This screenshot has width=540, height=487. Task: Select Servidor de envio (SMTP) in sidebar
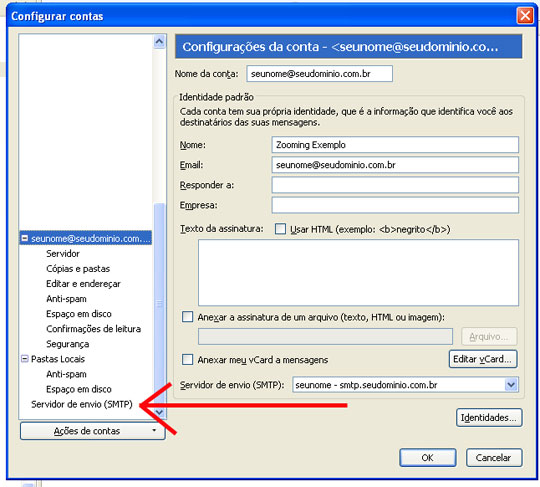pyautogui.click(x=82, y=404)
